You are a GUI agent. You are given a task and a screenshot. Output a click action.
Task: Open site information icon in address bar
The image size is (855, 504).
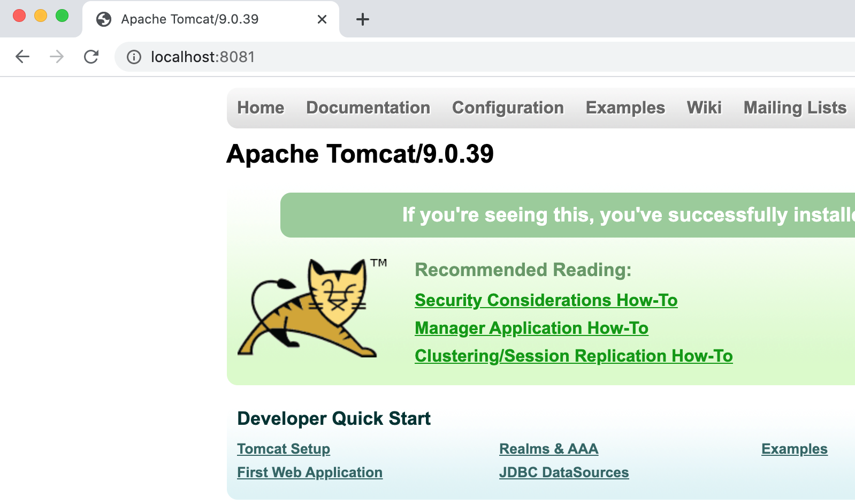134,57
